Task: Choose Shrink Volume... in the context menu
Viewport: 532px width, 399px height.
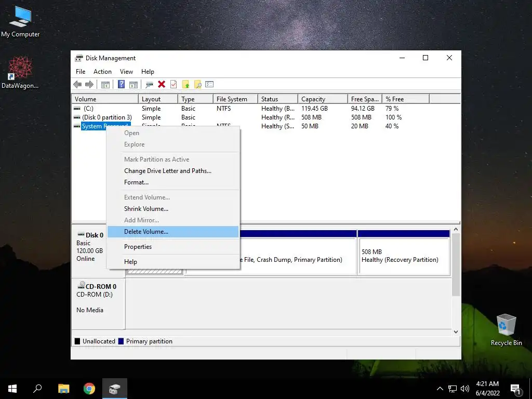Action: [x=173, y=209]
